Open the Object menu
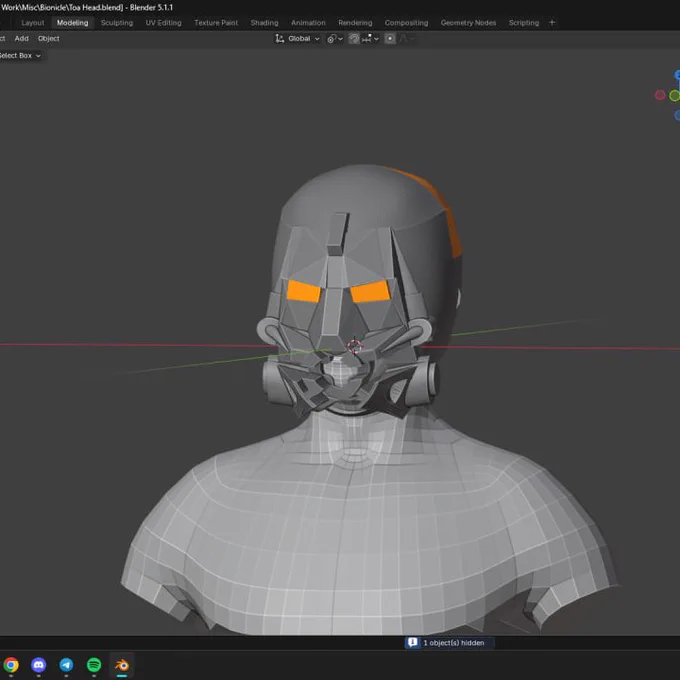 pos(49,39)
